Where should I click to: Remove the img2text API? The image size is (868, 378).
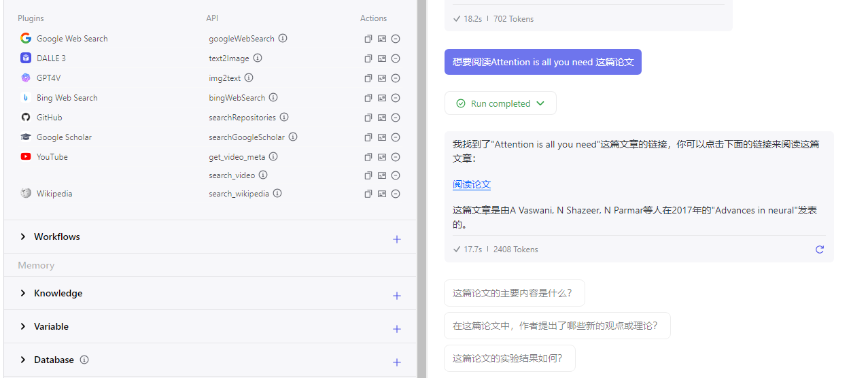tap(396, 78)
